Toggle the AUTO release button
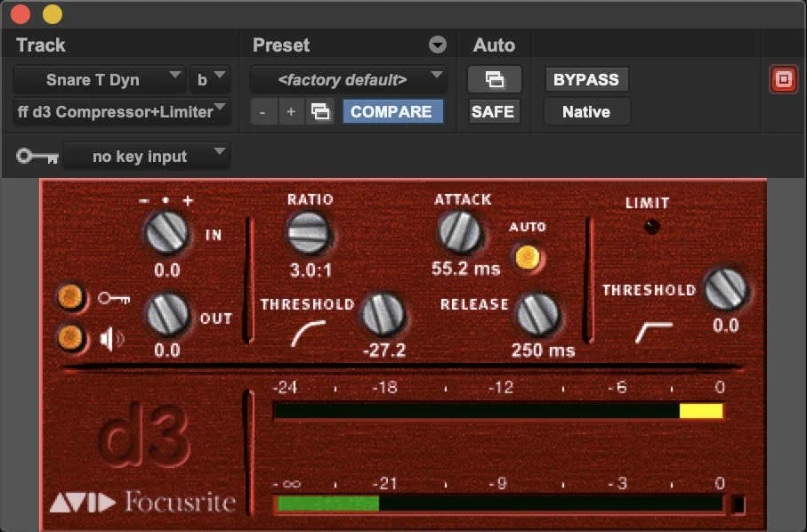The image size is (807, 532). (528, 257)
